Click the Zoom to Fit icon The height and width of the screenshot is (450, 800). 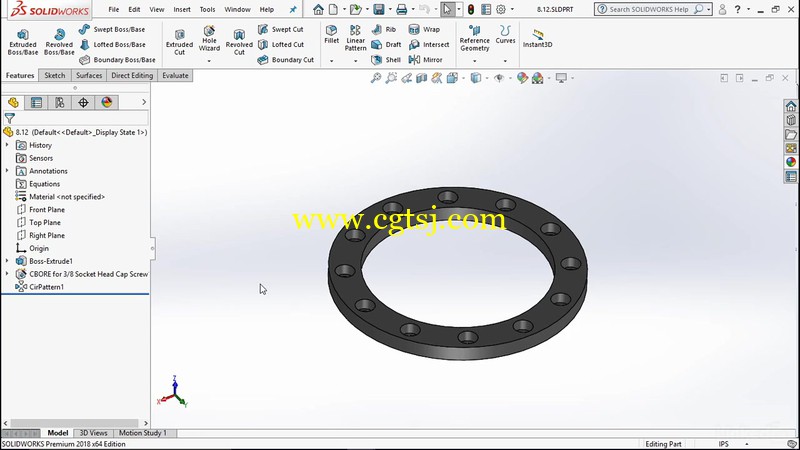[376, 78]
